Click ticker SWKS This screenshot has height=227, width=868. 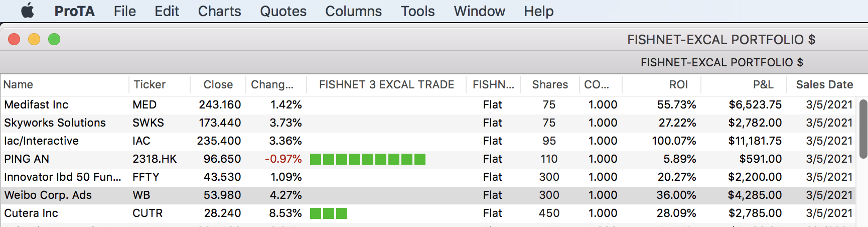coord(148,123)
